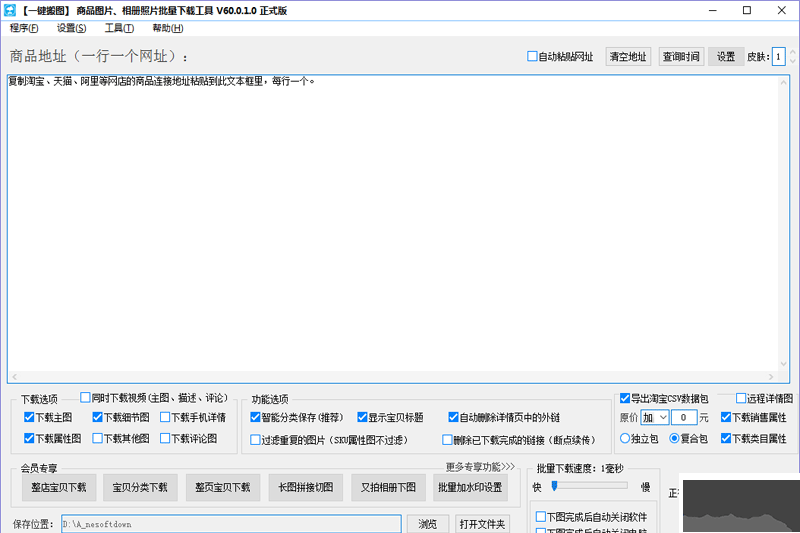
Task: Click the 浏览 button
Action: 428,524
